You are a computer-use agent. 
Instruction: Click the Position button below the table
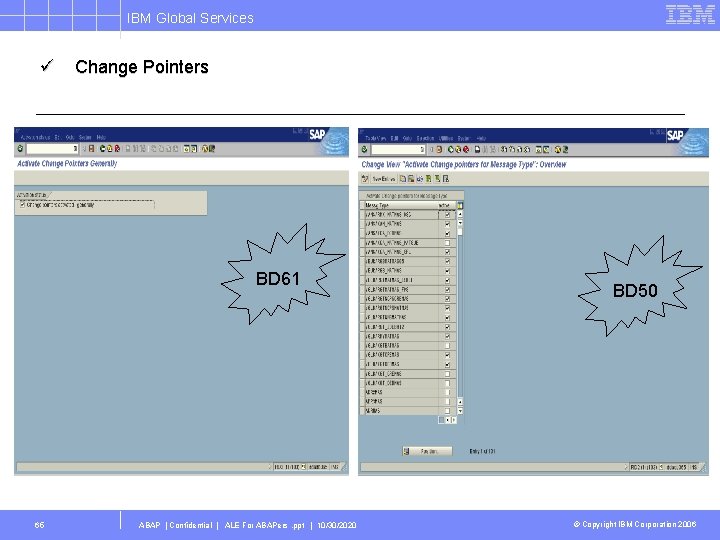428,451
